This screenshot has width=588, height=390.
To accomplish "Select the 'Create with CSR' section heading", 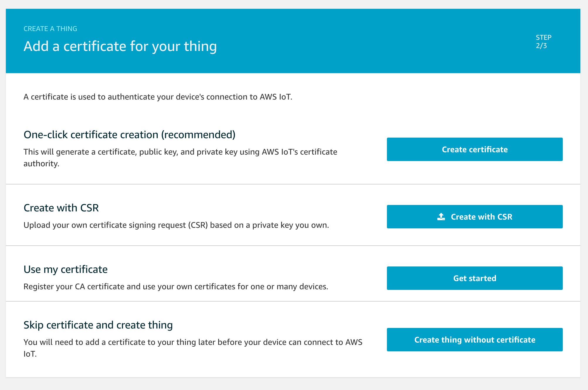I will [x=61, y=208].
